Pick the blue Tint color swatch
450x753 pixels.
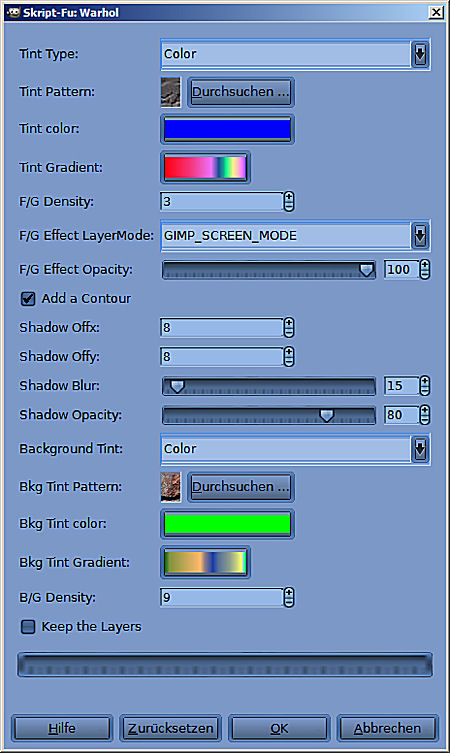[227, 129]
